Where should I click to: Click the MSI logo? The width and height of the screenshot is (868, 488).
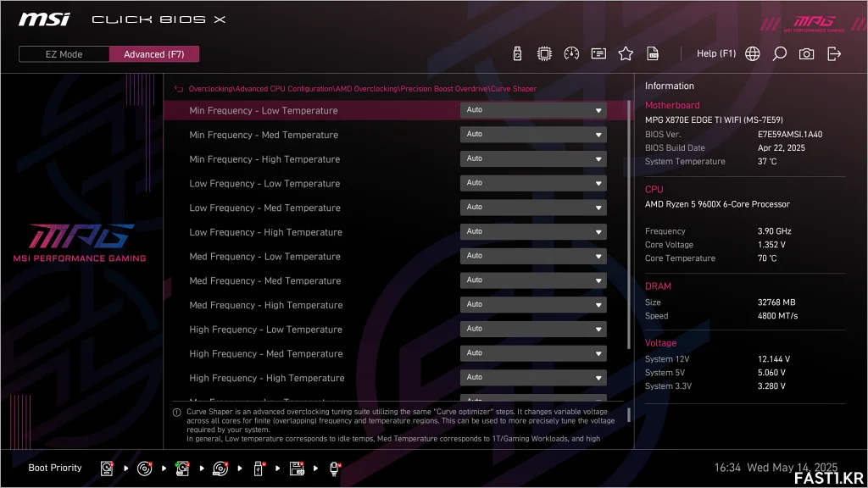point(44,19)
